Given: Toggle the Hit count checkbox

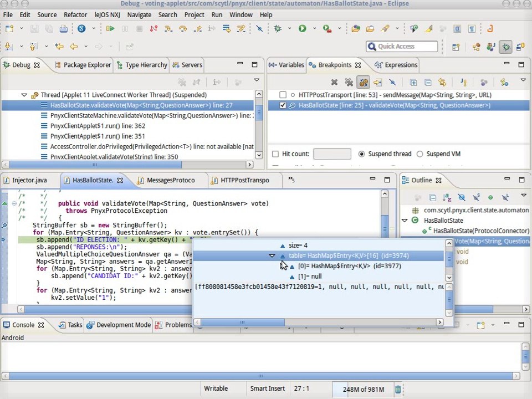Looking at the screenshot, I should [x=275, y=154].
